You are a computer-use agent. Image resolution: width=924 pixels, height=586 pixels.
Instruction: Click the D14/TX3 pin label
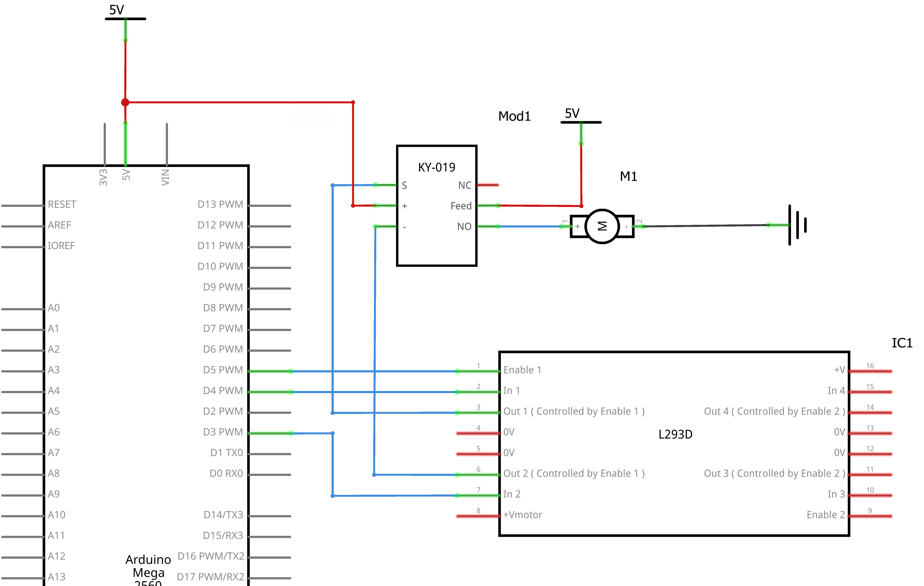[x=223, y=515]
